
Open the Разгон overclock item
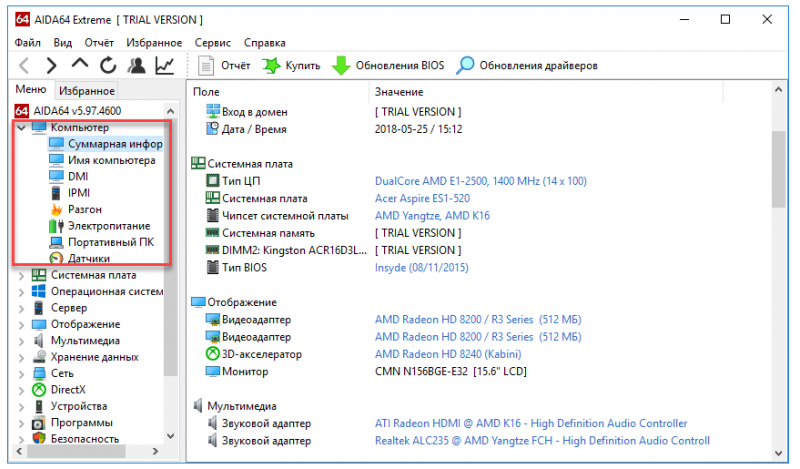click(76, 209)
